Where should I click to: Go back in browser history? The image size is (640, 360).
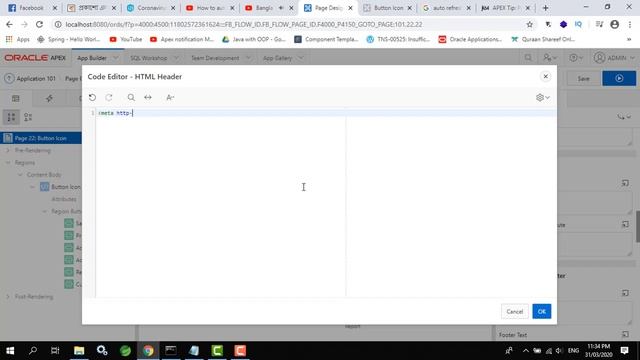tap(9, 24)
